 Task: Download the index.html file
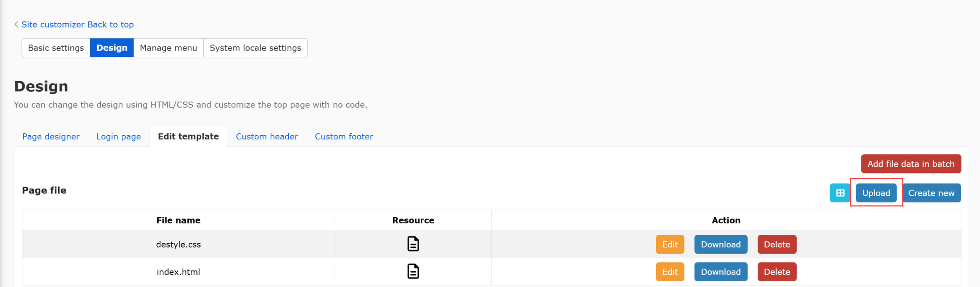click(720, 272)
